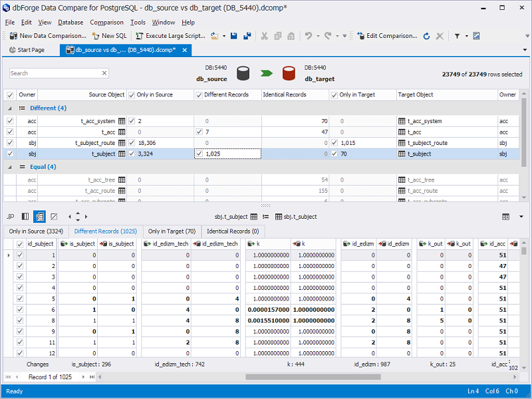Open the Database menu
The height and width of the screenshot is (399, 532).
click(70, 23)
